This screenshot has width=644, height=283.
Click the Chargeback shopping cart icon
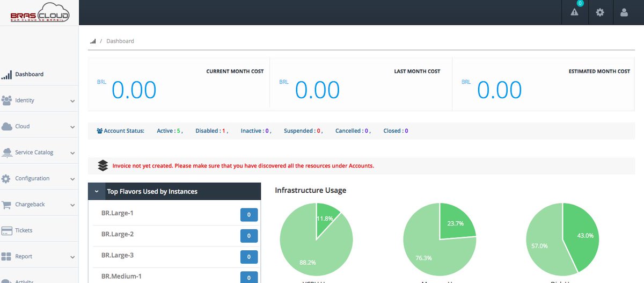(6, 205)
